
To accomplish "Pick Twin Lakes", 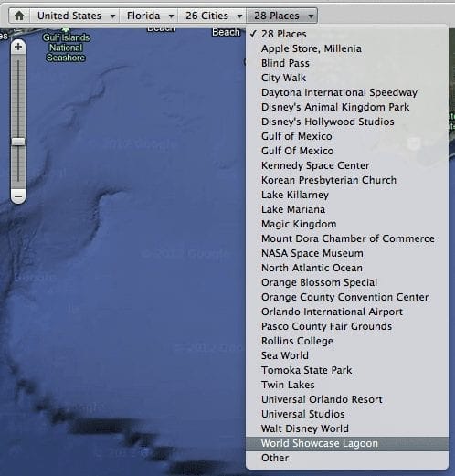I will pos(347,385).
